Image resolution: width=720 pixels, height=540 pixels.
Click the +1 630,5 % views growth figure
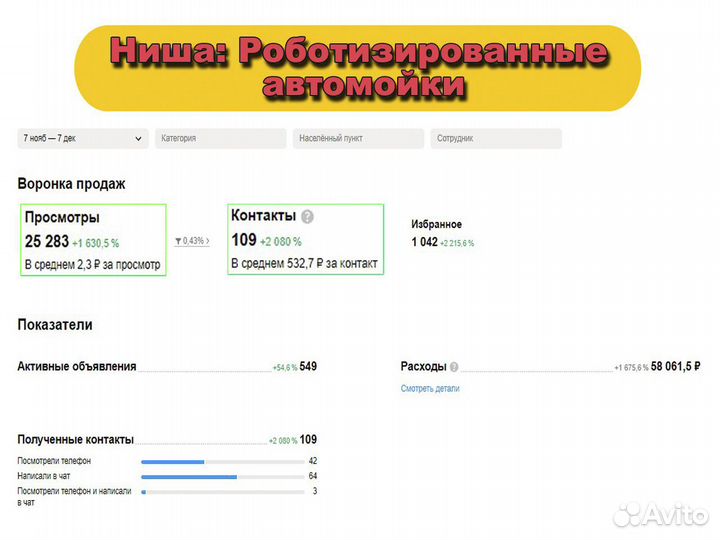point(96,243)
